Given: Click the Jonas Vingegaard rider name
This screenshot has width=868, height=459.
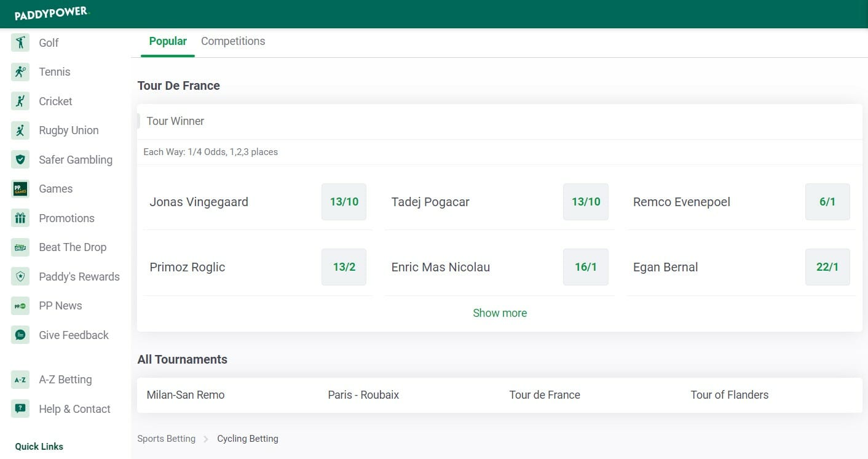Looking at the screenshot, I should (x=199, y=202).
